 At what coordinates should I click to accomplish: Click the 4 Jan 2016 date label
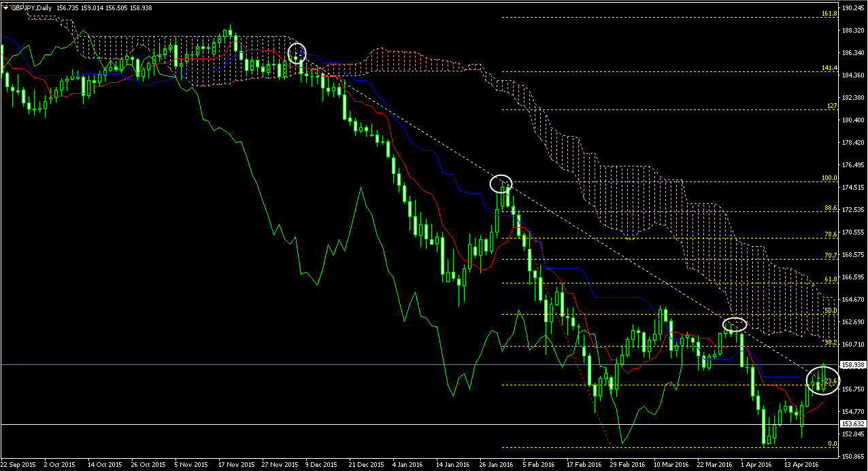pyautogui.click(x=408, y=465)
